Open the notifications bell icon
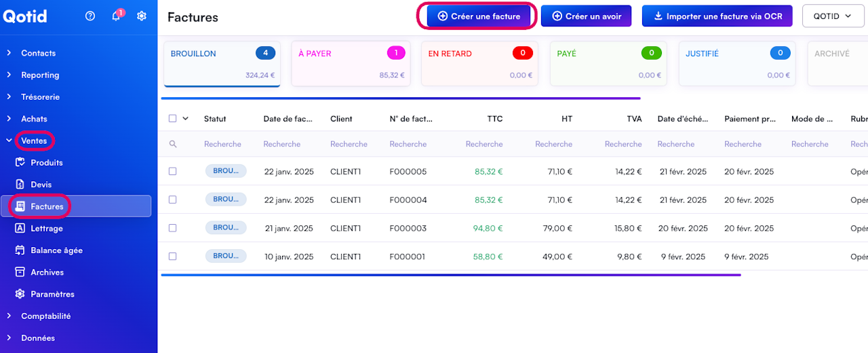This screenshot has height=353, width=868. point(116,16)
